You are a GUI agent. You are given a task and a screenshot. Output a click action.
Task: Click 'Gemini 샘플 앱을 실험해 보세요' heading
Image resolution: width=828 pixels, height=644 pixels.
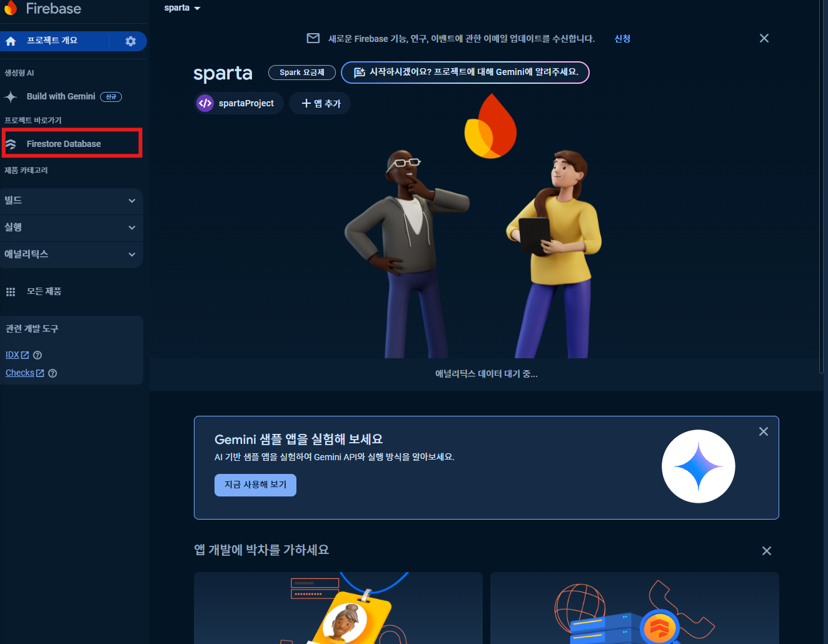coord(298,440)
